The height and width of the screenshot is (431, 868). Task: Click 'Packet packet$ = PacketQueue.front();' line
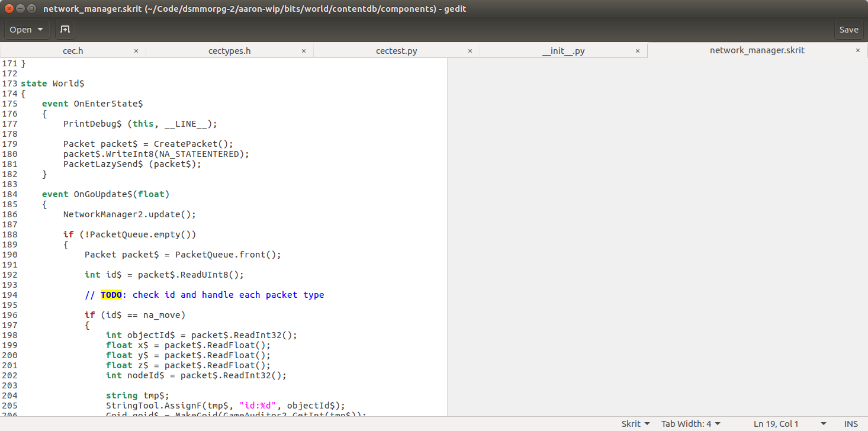click(183, 255)
